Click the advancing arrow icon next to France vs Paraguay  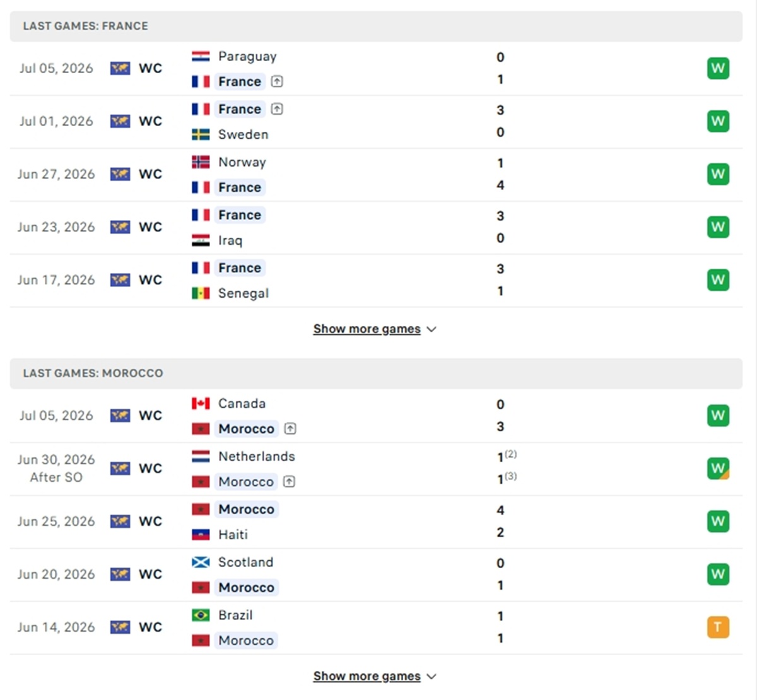pyautogui.click(x=277, y=81)
